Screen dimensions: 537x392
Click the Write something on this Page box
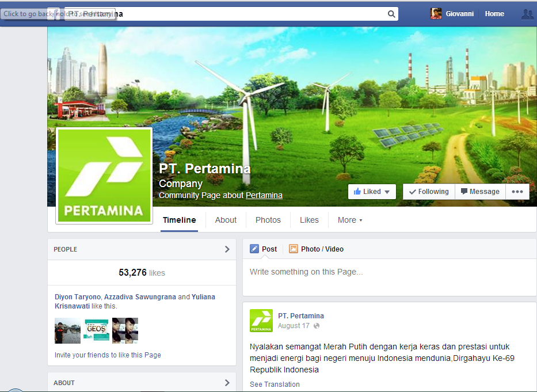point(390,277)
